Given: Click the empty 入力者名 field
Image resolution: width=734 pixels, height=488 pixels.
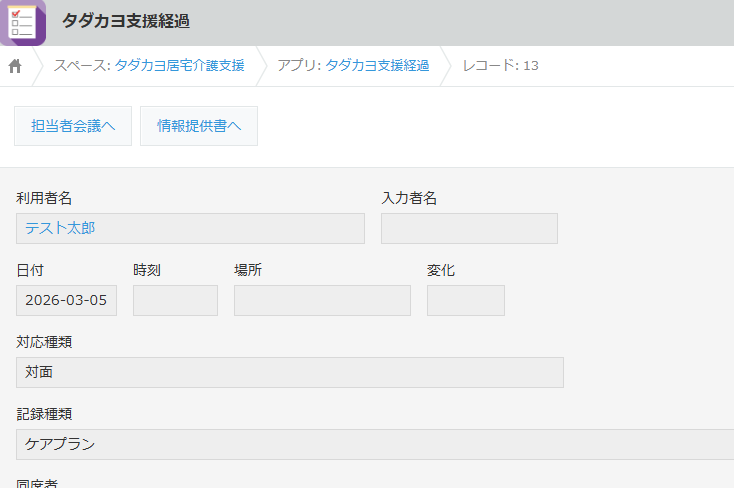Looking at the screenshot, I should pyautogui.click(x=469, y=228).
